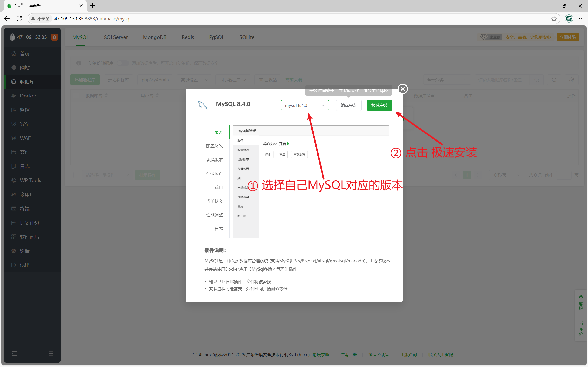
Task: Open the 10条/页 page size dropdown
Action: tap(506, 175)
